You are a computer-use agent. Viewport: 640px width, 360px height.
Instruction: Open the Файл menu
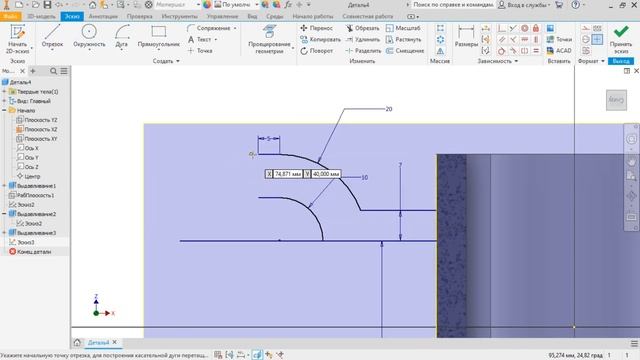point(10,16)
